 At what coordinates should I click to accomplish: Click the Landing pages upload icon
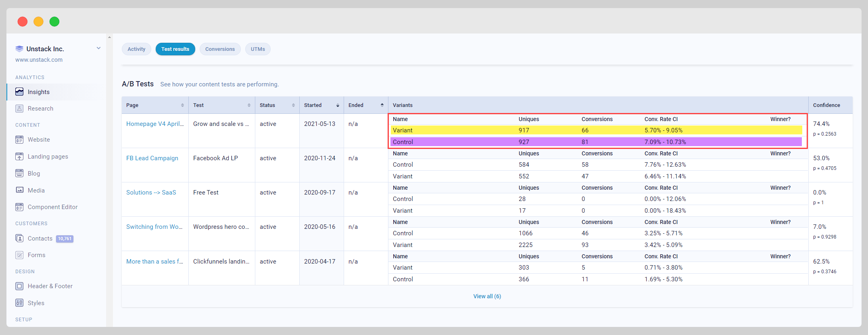tap(19, 157)
